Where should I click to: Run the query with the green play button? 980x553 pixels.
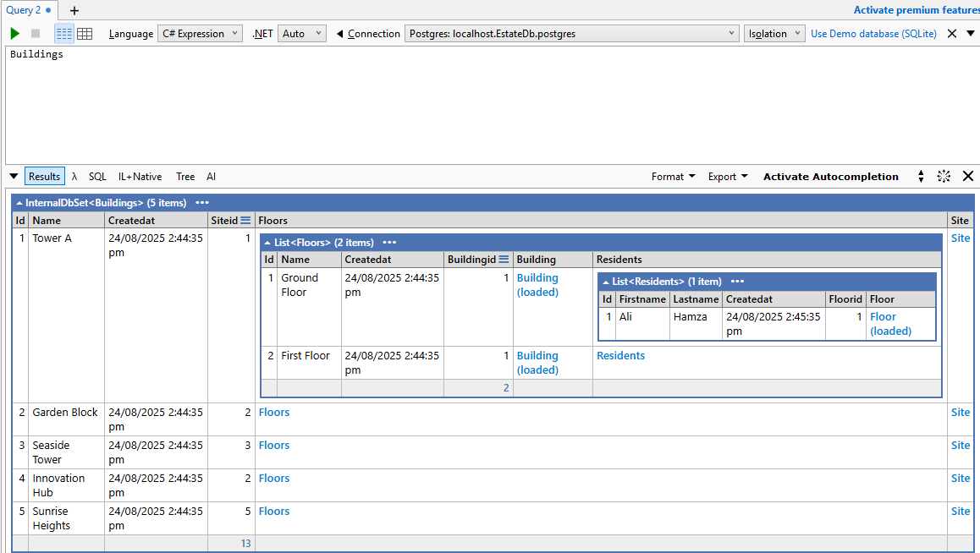point(15,34)
